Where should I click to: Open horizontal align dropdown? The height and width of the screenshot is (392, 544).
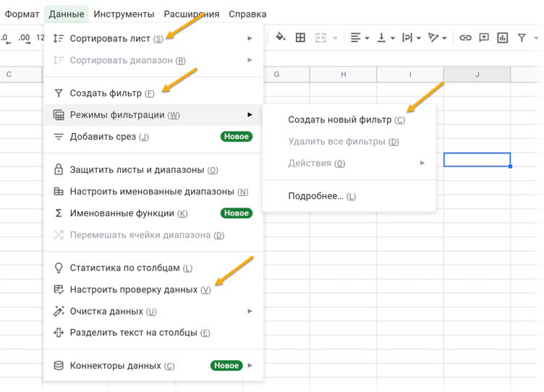click(x=360, y=38)
